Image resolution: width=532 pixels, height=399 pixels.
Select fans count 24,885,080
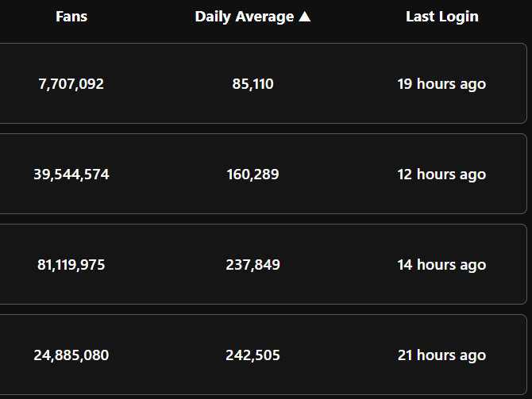(71, 355)
